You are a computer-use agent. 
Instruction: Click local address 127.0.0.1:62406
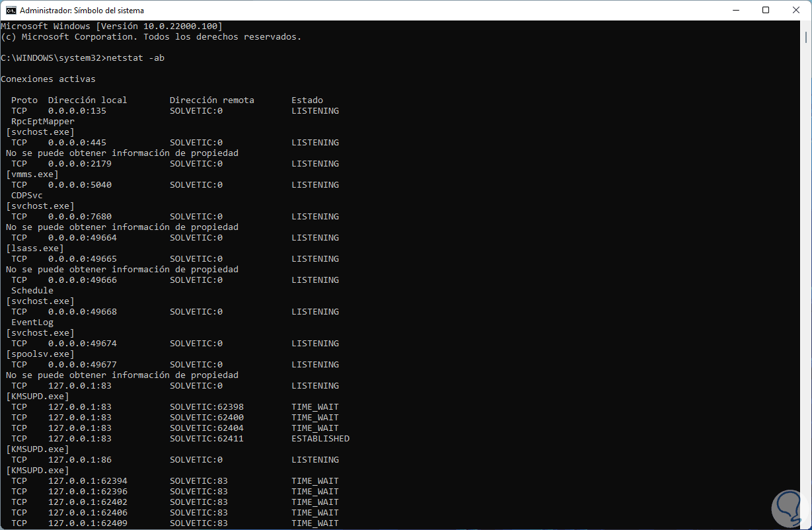click(x=88, y=513)
